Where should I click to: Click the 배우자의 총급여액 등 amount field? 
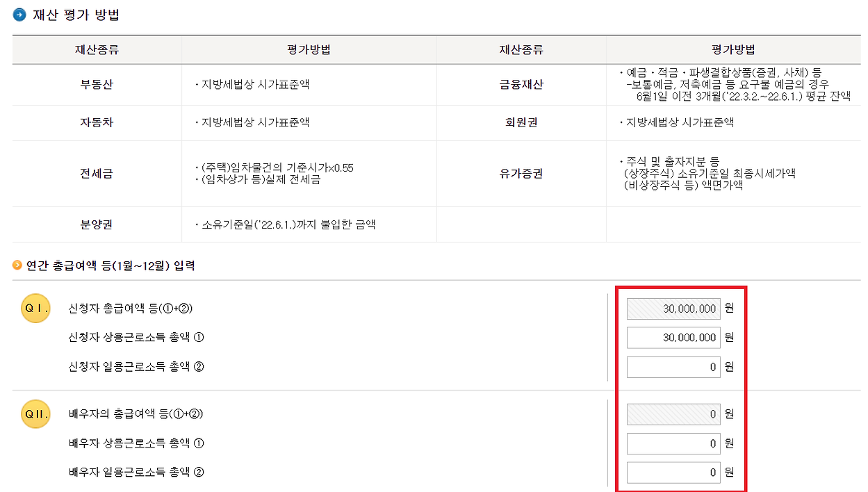673,413
